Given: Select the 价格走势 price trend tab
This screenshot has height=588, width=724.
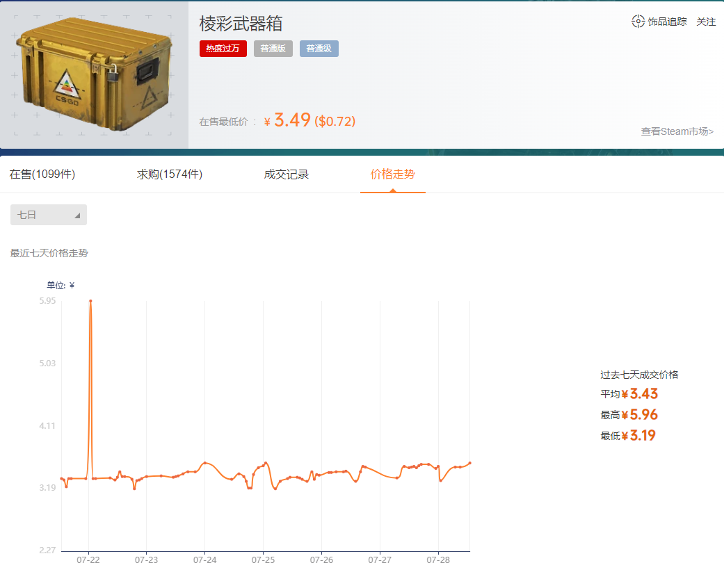Looking at the screenshot, I should (x=392, y=174).
